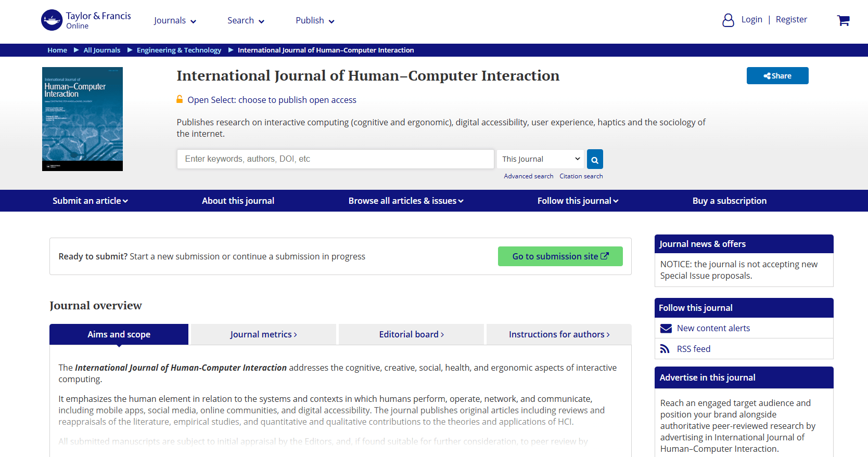Click the journal cover thumbnail
Viewport: 868px width, 457px height.
82,119
